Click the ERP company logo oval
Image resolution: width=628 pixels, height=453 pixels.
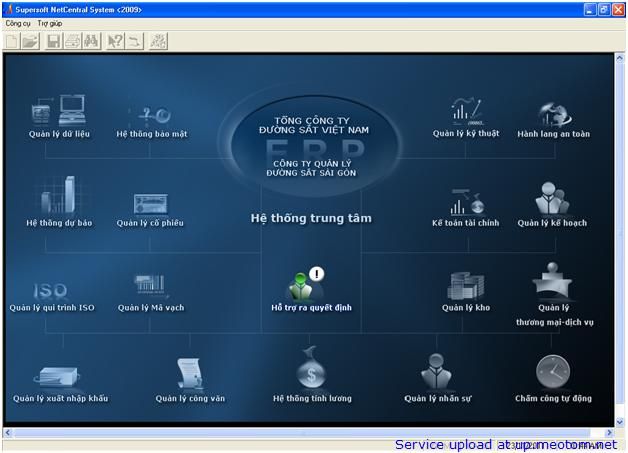pyautogui.click(x=315, y=146)
